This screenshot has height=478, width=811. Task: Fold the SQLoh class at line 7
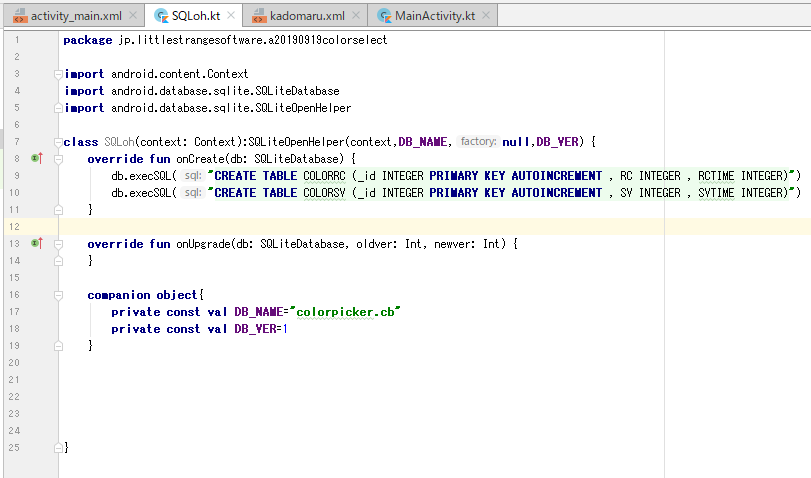pos(58,142)
